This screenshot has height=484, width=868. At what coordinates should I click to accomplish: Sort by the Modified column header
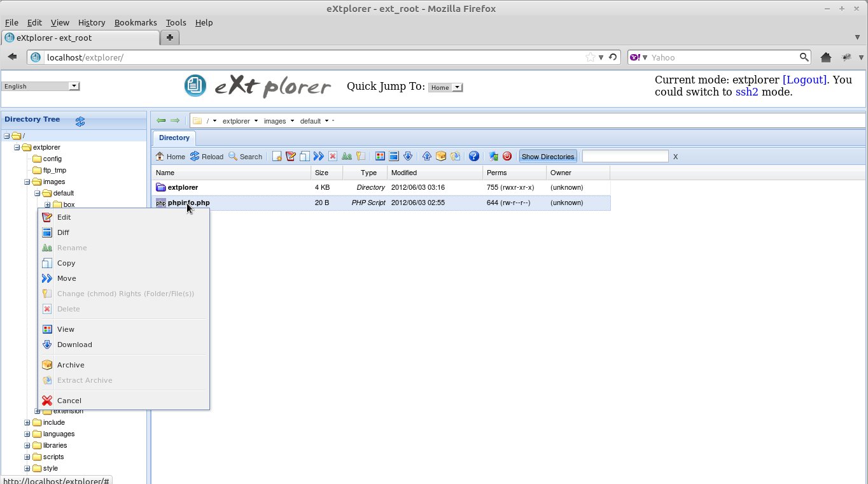(435, 173)
